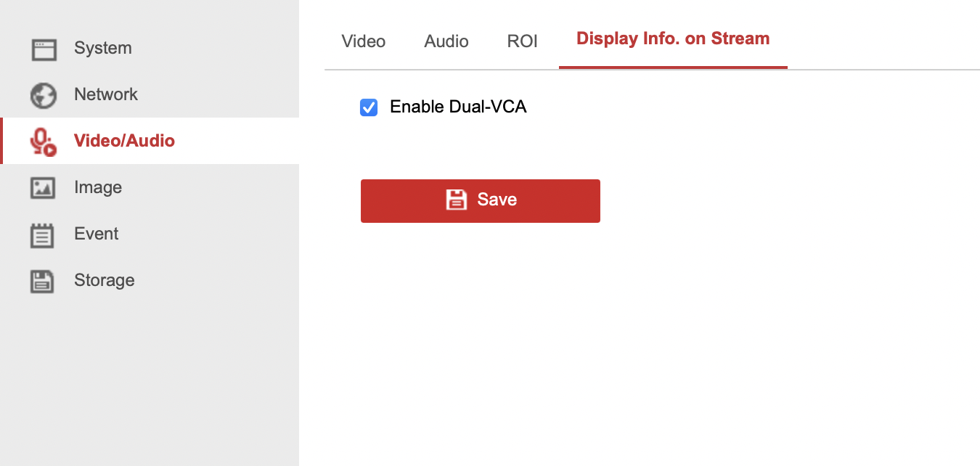Click the Event notepad icon
Image resolution: width=980 pixels, height=466 pixels.
tap(42, 235)
